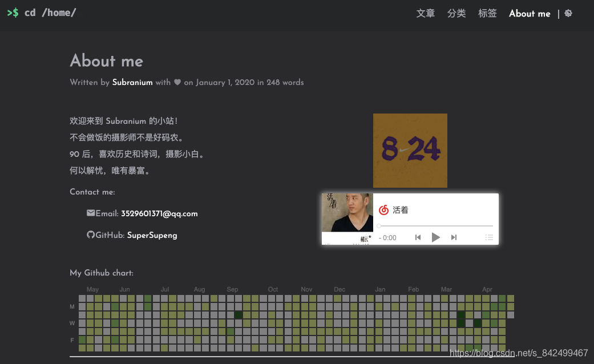This screenshot has height=364, width=594.
Task: Click the author name Subranium
Action: (x=132, y=82)
